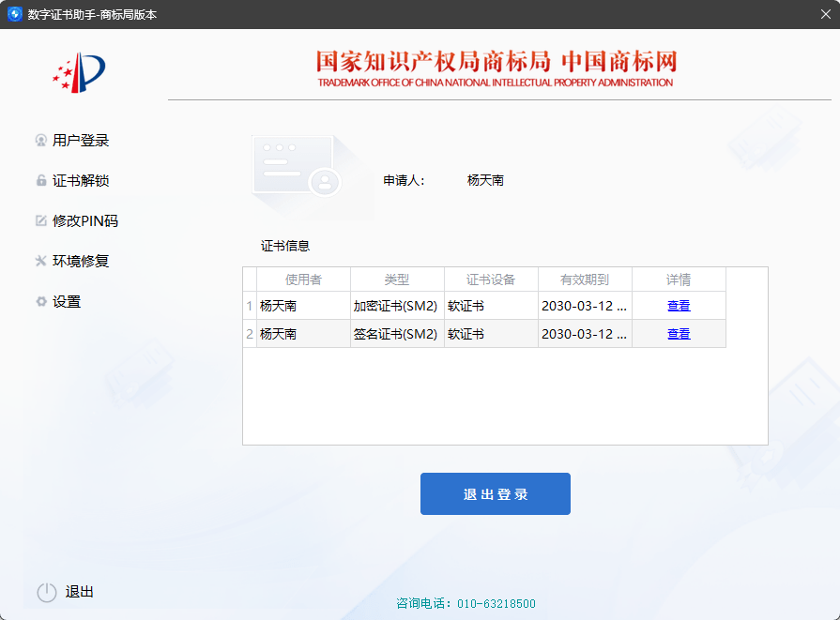Click the 咨询电话 010-63218500 text
The image size is (840, 620).
(x=466, y=603)
